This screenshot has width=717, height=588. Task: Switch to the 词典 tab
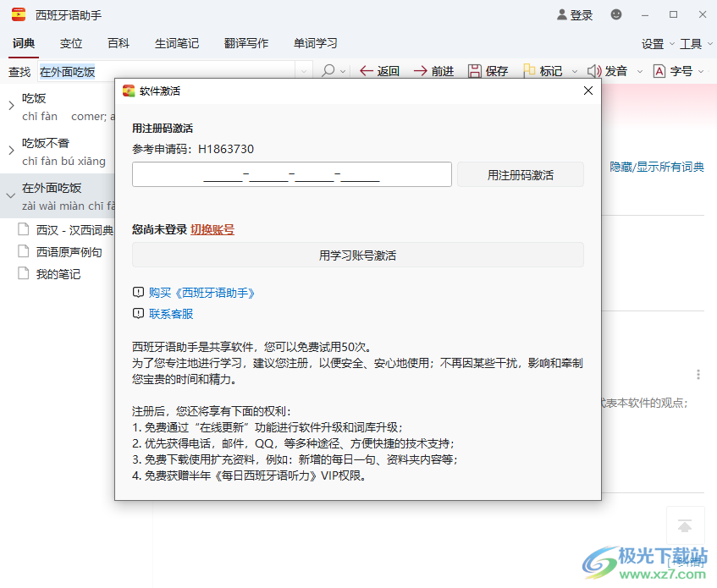tap(24, 43)
